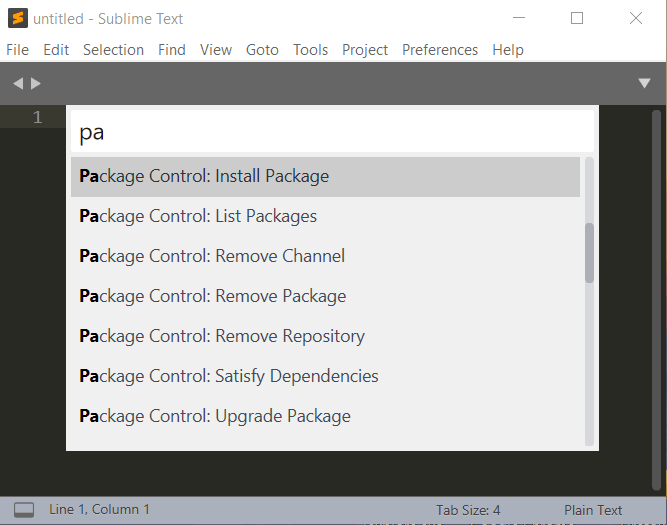
Task: Open the Tools menu
Action: (311, 50)
